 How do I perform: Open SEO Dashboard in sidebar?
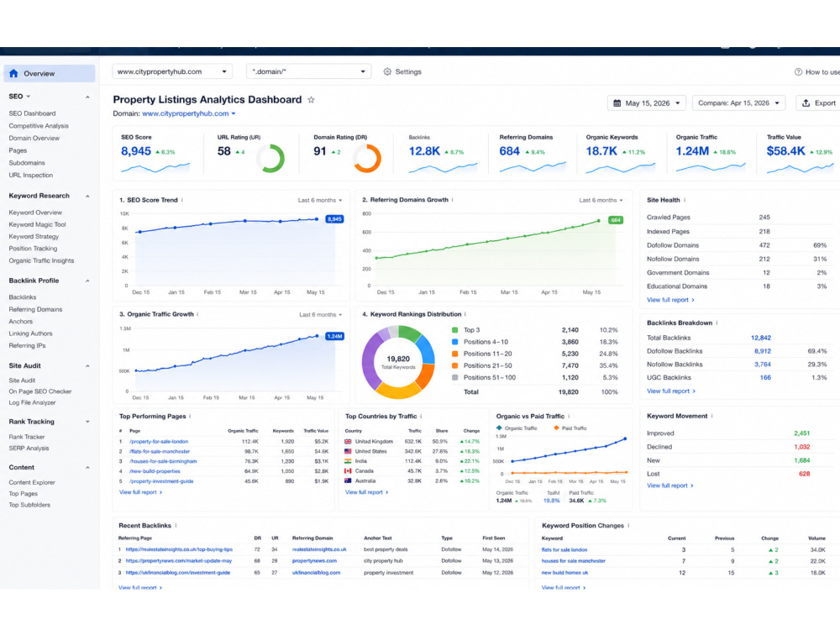(x=32, y=113)
